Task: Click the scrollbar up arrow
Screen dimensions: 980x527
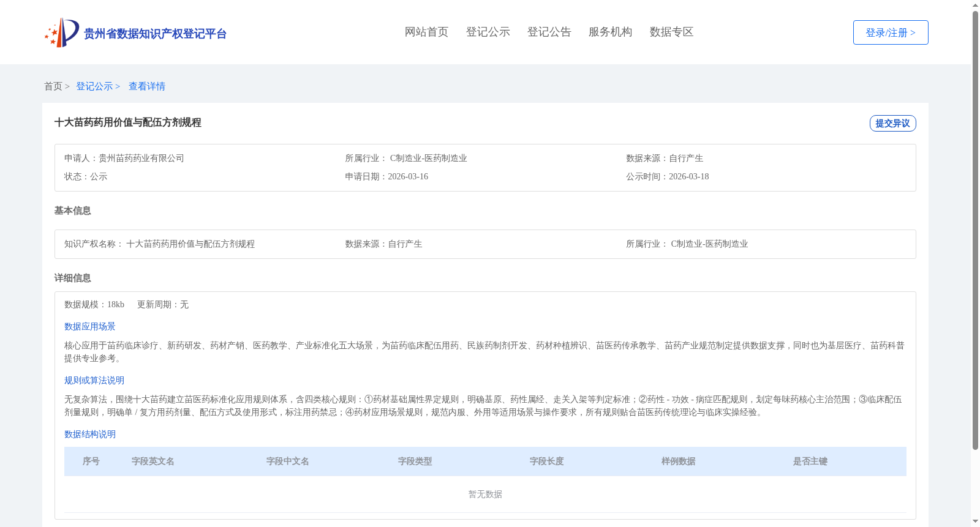Action: click(x=975, y=5)
